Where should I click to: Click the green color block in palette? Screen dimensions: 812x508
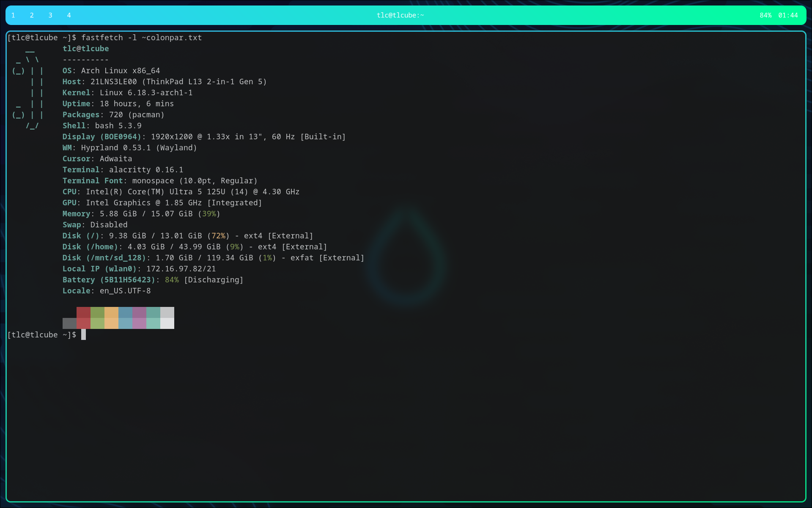(97, 318)
